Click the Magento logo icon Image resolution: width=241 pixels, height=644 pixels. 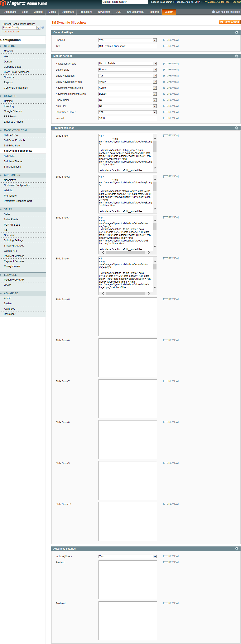[x=3, y=3]
